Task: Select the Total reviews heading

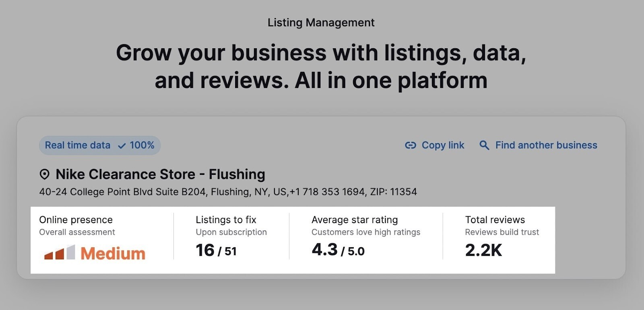Action: click(495, 220)
